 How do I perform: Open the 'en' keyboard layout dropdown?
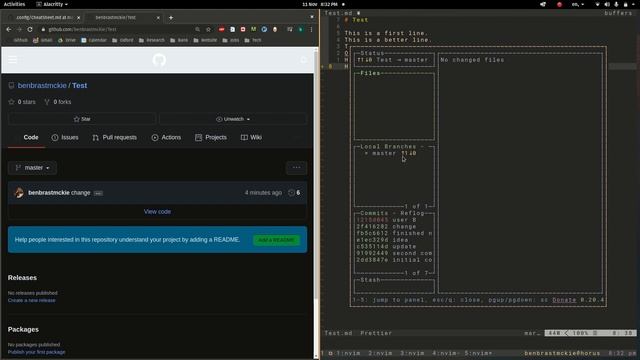tap(577, 4)
